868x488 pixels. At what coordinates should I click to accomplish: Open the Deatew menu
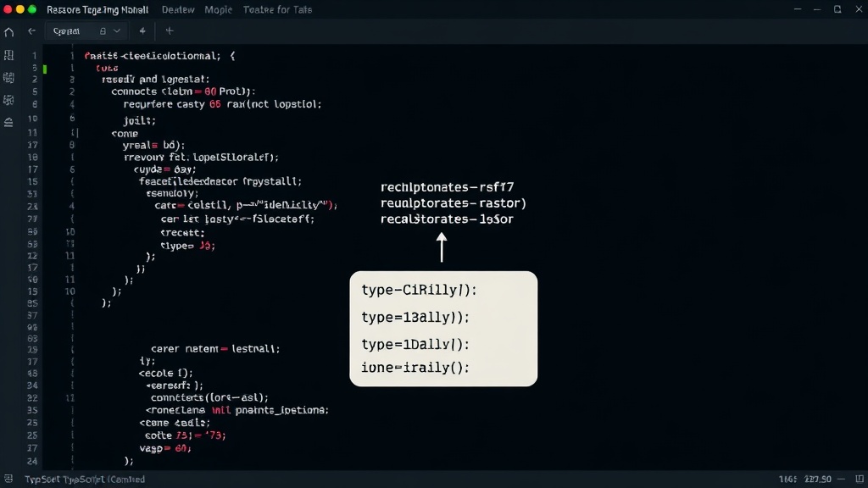(178, 9)
